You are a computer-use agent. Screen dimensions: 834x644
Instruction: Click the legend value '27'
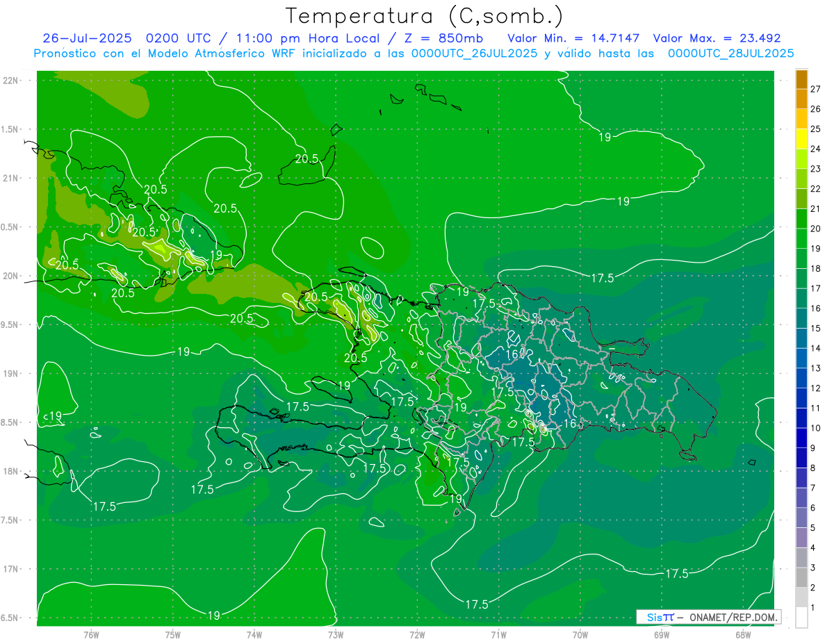pos(815,89)
